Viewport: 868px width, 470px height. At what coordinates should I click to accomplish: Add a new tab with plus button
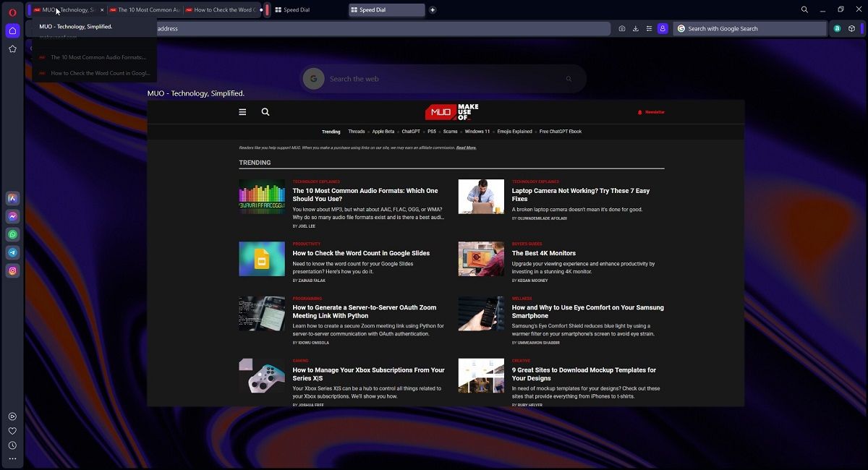point(433,10)
